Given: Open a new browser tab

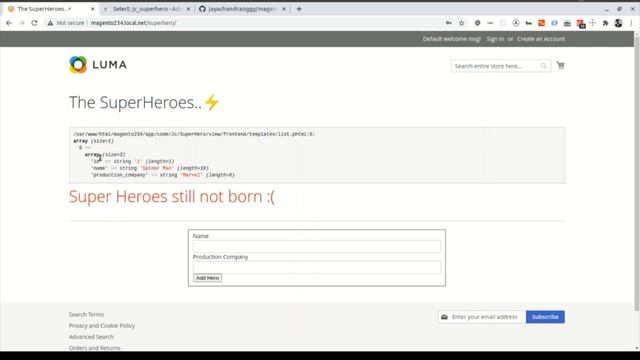Looking at the screenshot, I should point(299,9).
